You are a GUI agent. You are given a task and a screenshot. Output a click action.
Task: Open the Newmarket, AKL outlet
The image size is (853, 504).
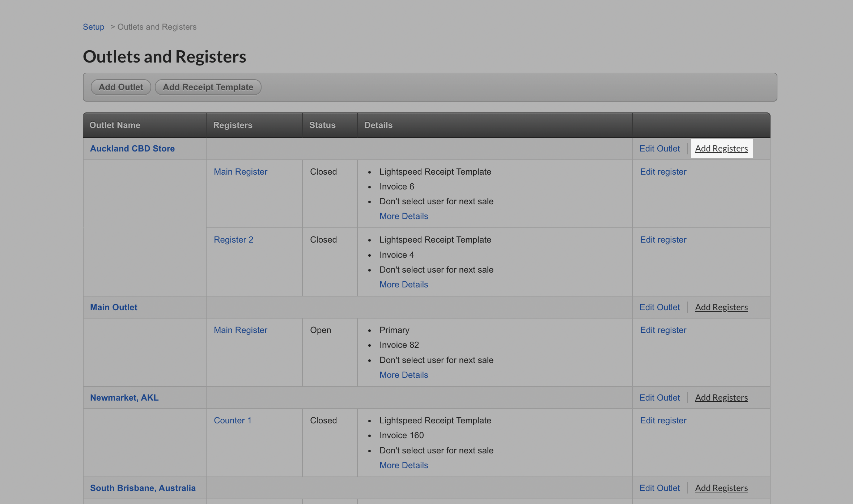(124, 397)
